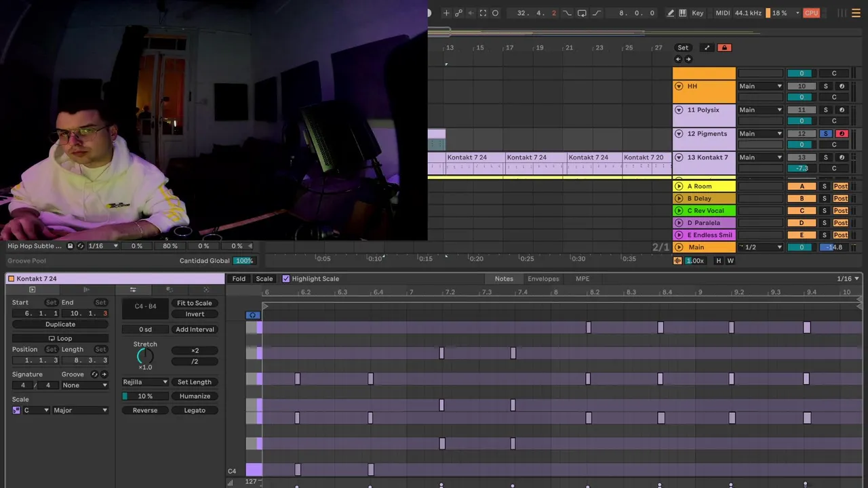Screen dimensions: 868x488
Task: Save the Hip Hop Subtle groove disk icon
Action: point(70,246)
